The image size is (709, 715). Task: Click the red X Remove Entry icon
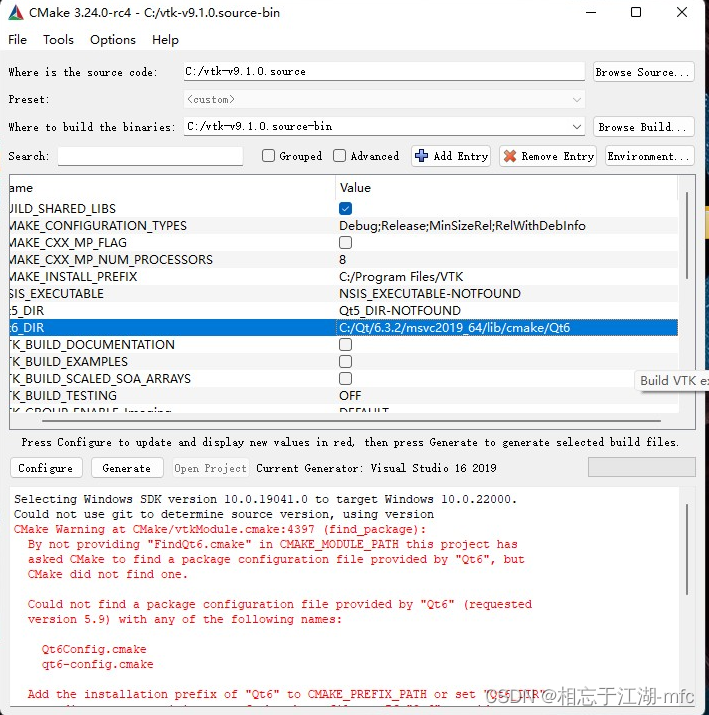pyautogui.click(x=510, y=156)
